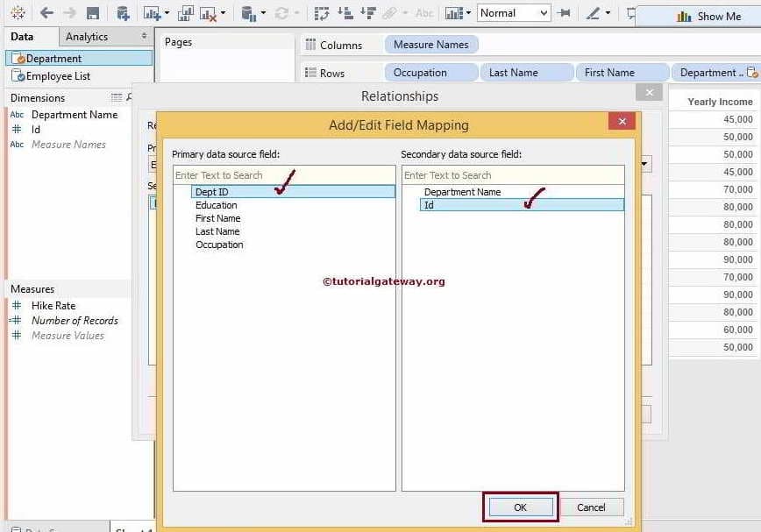
Task: Select the Employee List data source
Action: click(57, 76)
